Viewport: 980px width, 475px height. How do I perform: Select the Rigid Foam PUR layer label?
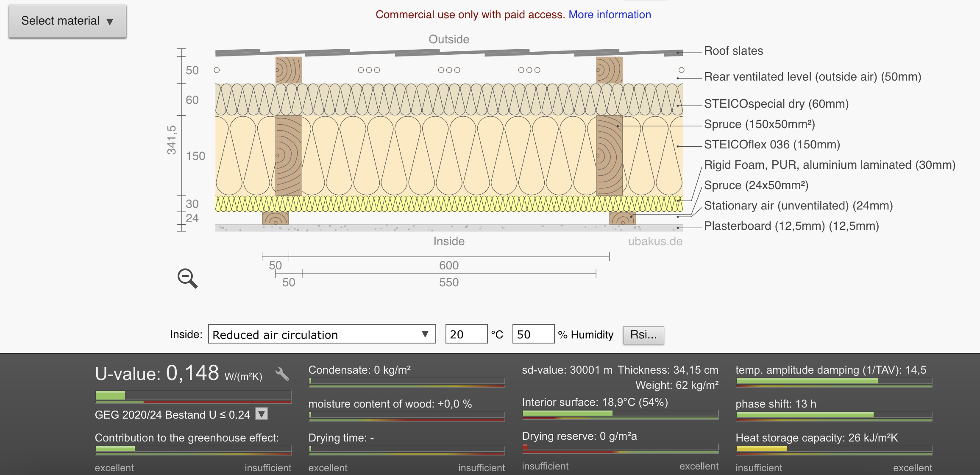[x=830, y=165]
